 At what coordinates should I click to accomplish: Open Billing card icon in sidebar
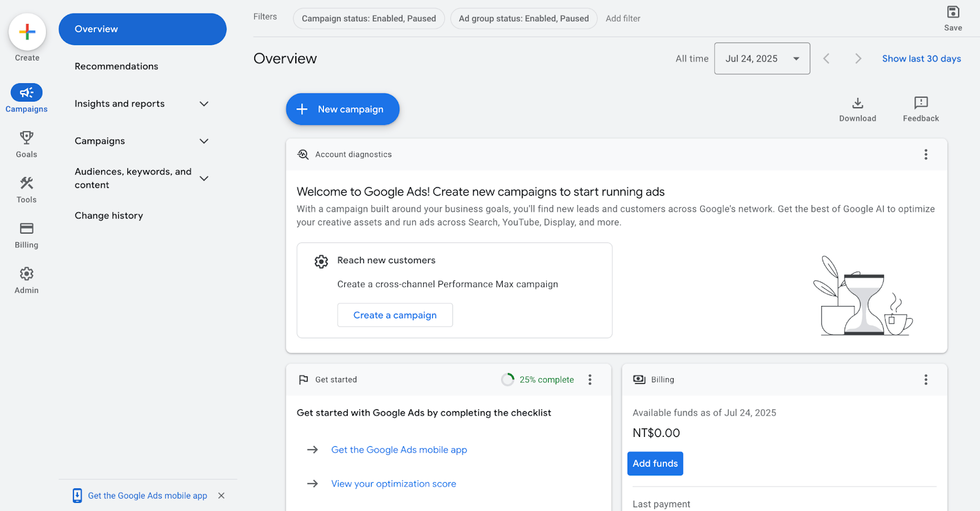point(26,228)
